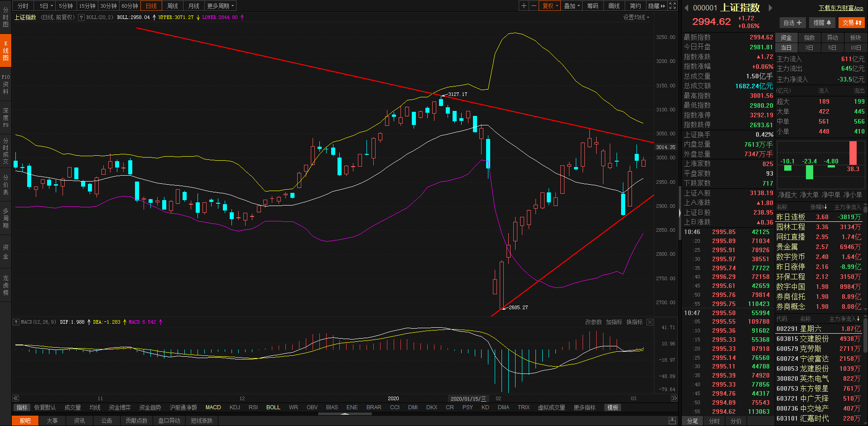Screen dimensions: 868x426
Task: Click the BOLL indicator help question icon
Action: 81,17
